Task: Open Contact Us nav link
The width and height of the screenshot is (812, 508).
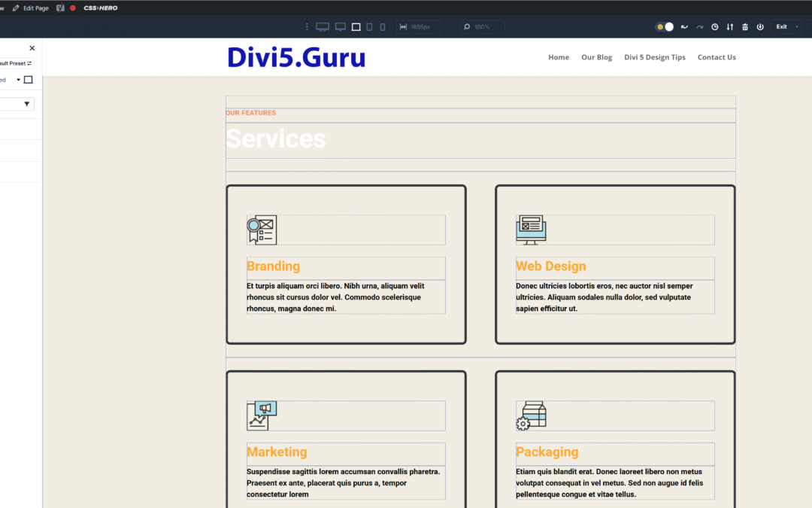Action: (717, 57)
